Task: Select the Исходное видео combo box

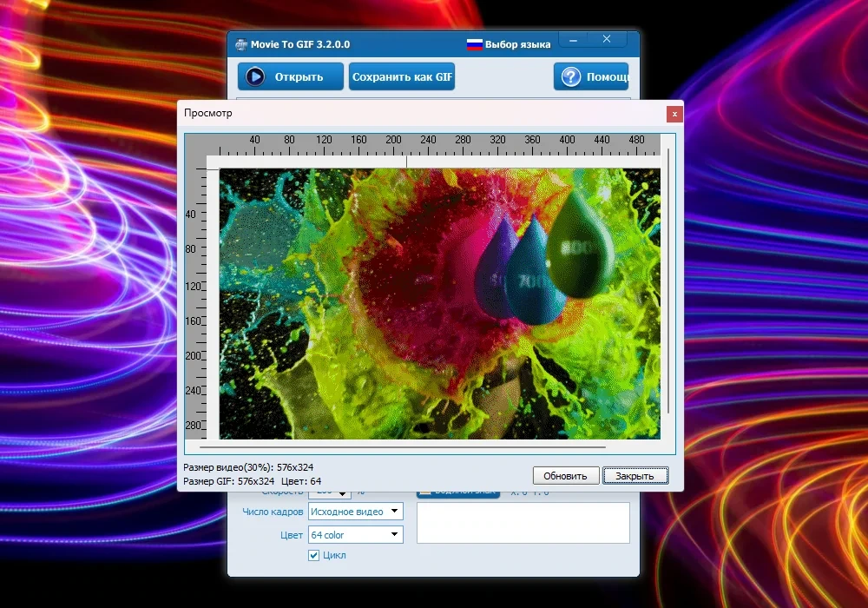Action: coord(355,512)
